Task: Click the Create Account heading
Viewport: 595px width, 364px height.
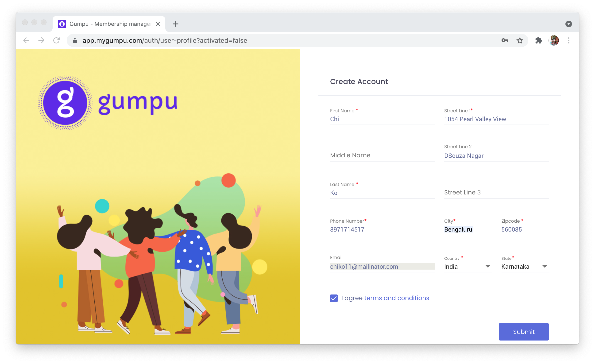Action: pyautogui.click(x=359, y=82)
